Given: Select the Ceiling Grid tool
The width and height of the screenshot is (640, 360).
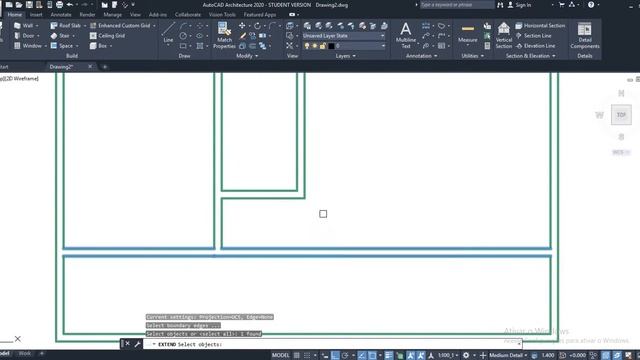Looking at the screenshot, I should [x=107, y=36].
